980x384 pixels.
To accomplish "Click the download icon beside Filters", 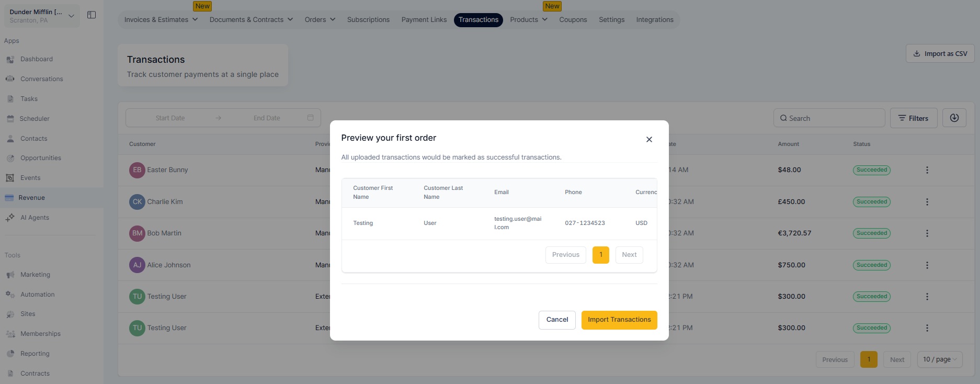I will 954,118.
